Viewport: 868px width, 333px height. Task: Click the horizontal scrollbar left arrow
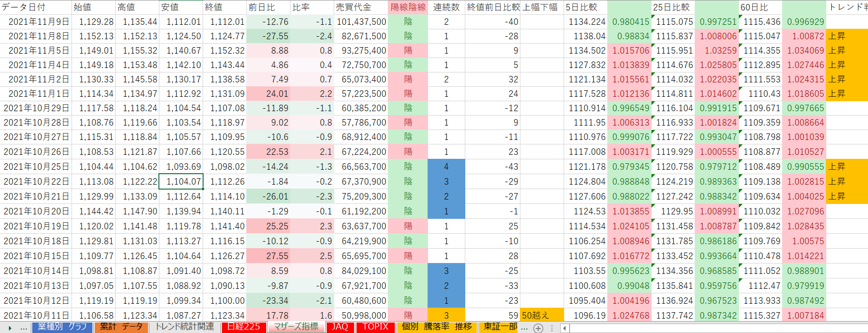[565, 328]
